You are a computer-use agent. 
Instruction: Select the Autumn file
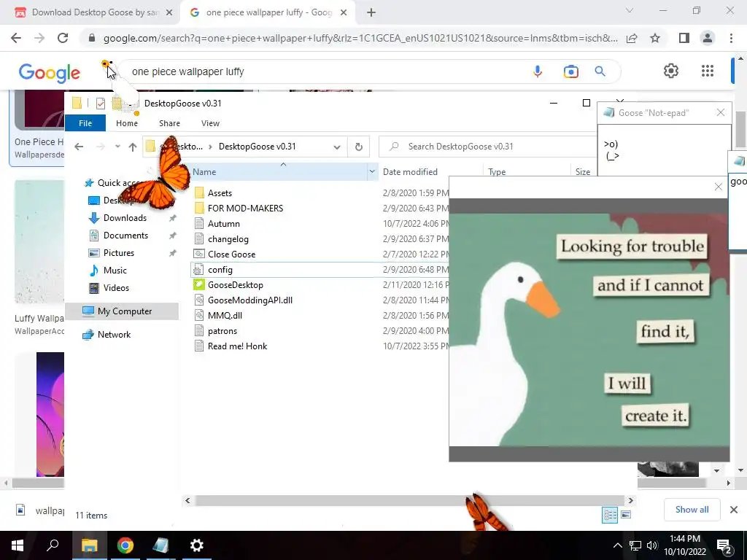[x=223, y=224]
